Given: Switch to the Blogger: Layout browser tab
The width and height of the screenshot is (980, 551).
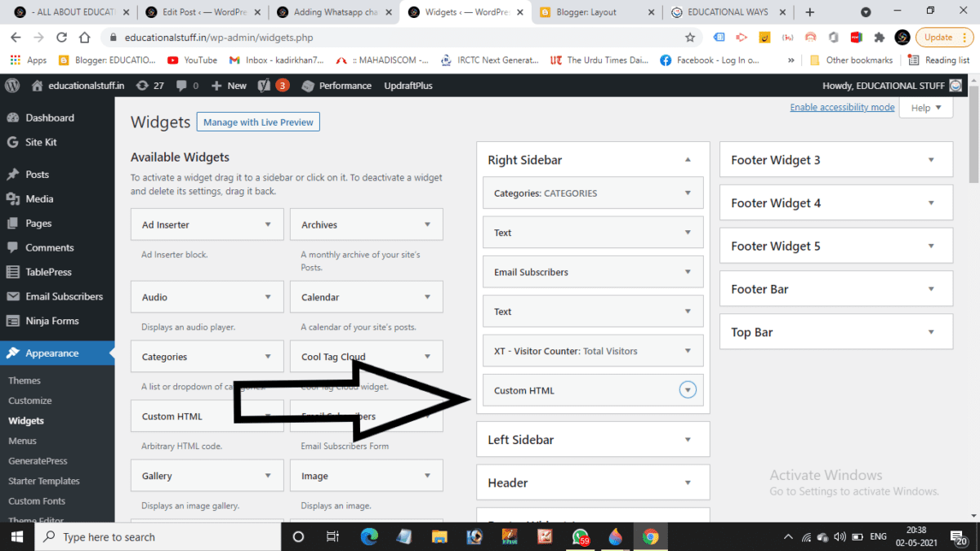Looking at the screenshot, I should click(x=586, y=12).
